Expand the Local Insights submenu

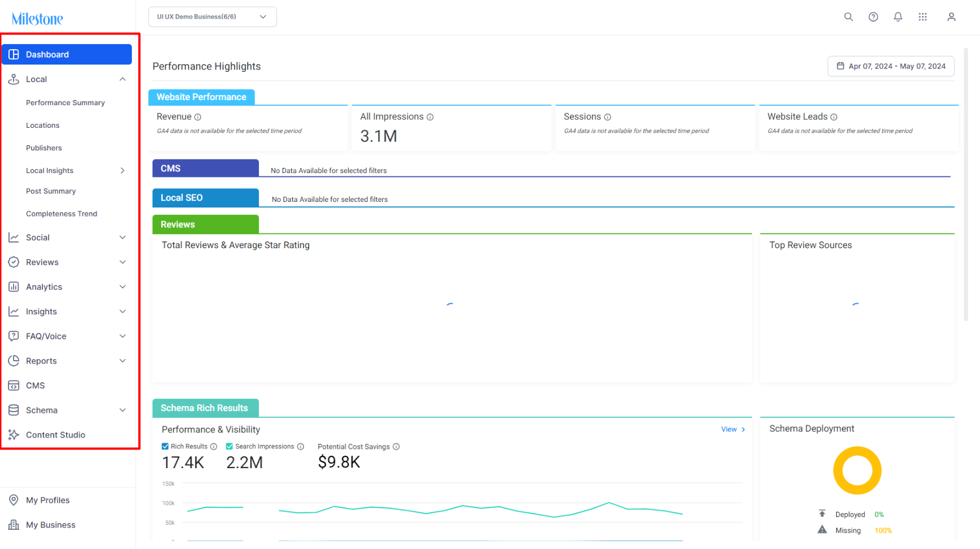coord(123,171)
